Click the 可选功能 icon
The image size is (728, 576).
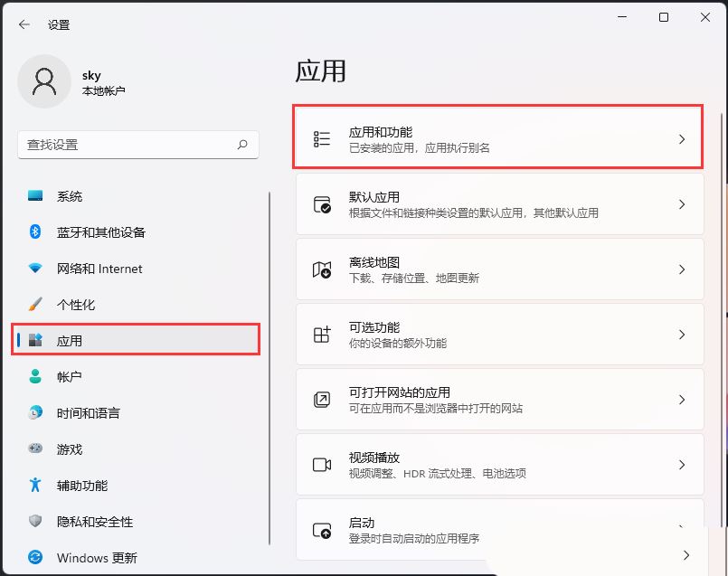tap(322, 334)
